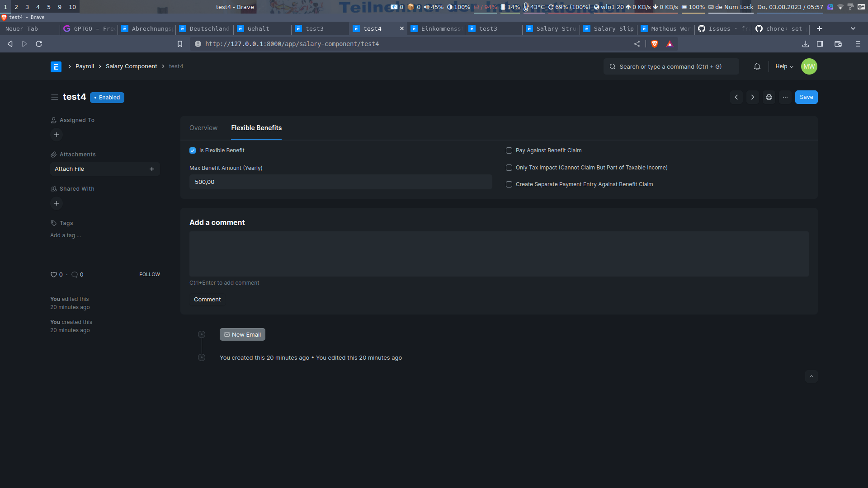Screen dimensions: 868x488
Task: Add an assignee with the Assigned To plus icon
Action: 56,135
